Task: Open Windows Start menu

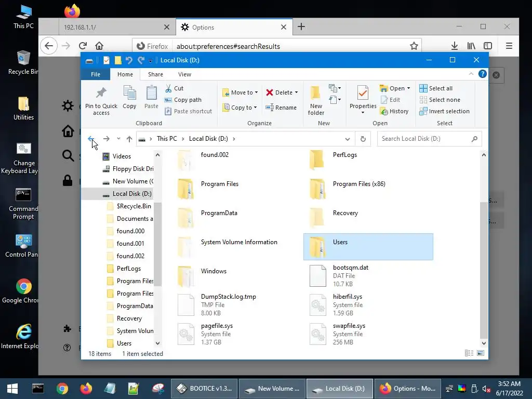Action: tap(12, 389)
